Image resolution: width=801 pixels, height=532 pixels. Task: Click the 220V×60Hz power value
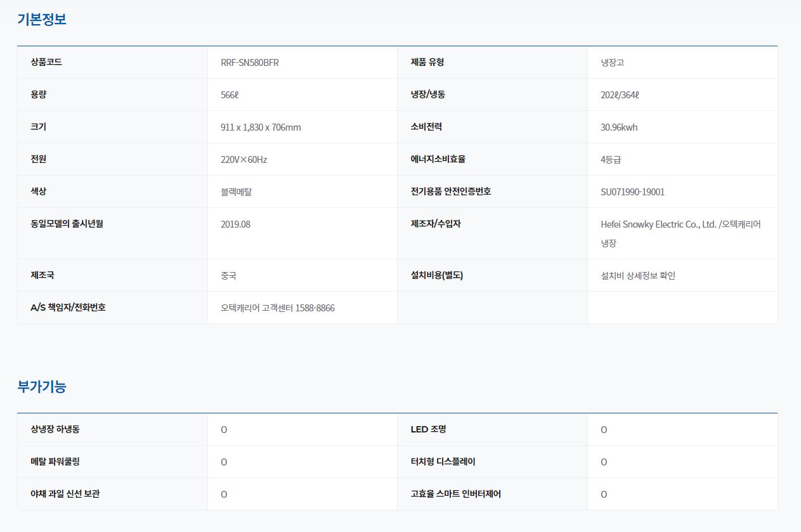(x=244, y=160)
